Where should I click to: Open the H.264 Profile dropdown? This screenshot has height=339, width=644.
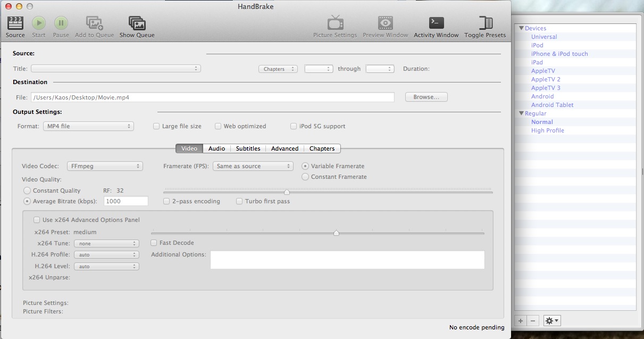106,255
